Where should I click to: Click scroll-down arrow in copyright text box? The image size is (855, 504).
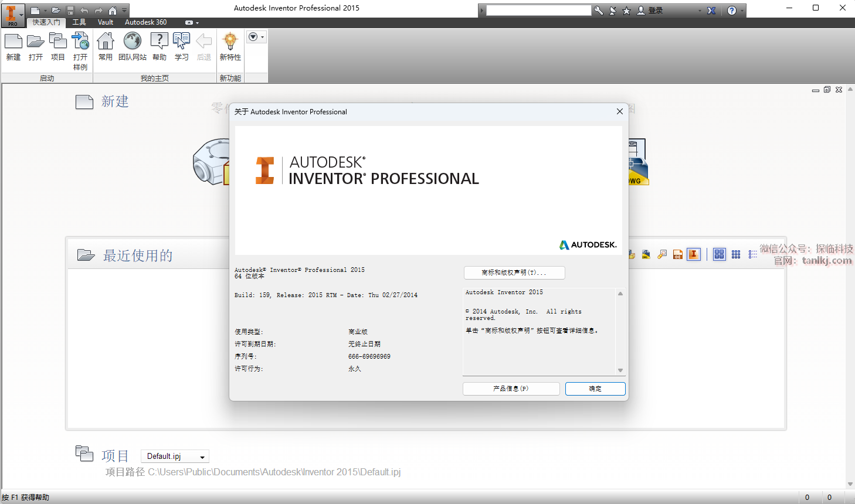[x=620, y=370]
